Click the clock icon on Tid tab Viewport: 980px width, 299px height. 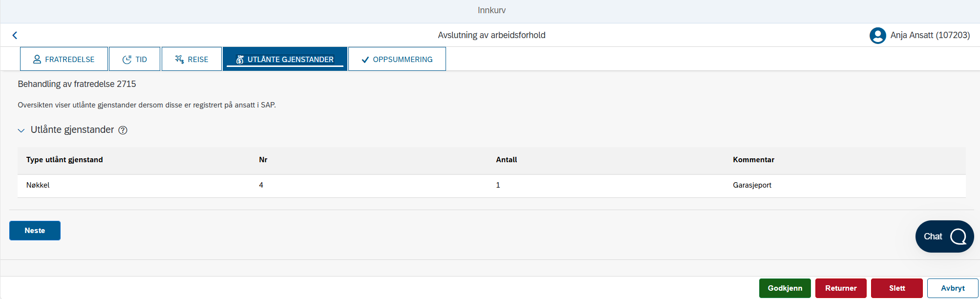(x=127, y=60)
